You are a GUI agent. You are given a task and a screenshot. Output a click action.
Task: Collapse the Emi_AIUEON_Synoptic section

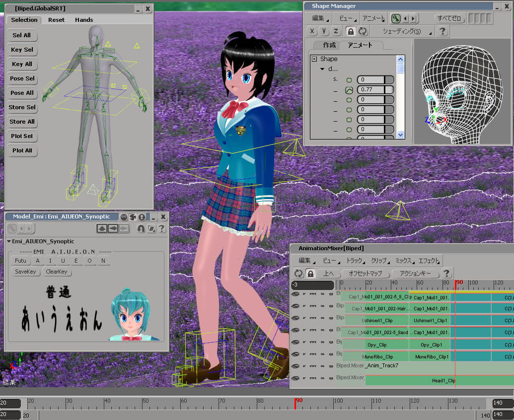(x=9, y=241)
